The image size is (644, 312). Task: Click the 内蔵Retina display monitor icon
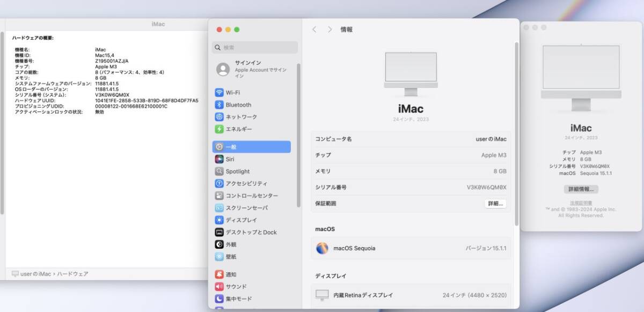pos(322,295)
